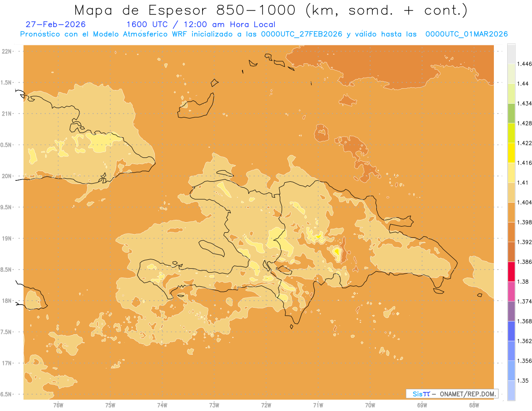
Task: Click the purple legend swatch above 1.368
Action: point(511,311)
